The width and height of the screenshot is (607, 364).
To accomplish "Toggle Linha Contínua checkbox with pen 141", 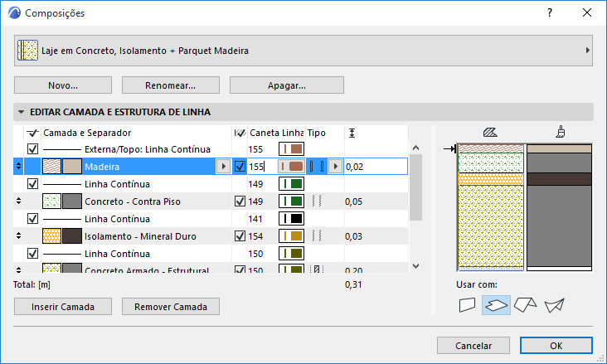I will [x=32, y=219].
